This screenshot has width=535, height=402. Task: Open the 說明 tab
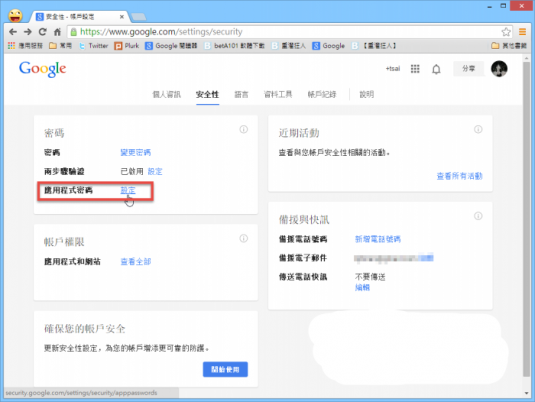pyautogui.click(x=367, y=95)
